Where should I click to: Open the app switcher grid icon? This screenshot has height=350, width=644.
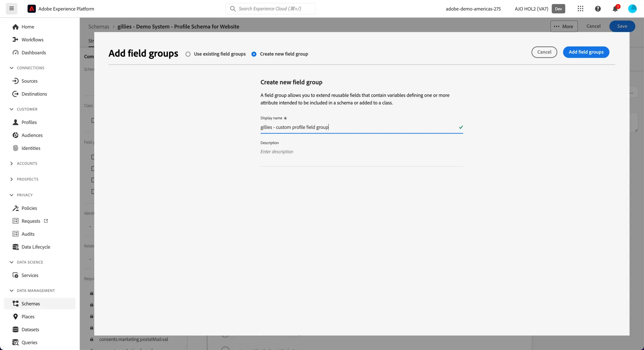tap(580, 9)
